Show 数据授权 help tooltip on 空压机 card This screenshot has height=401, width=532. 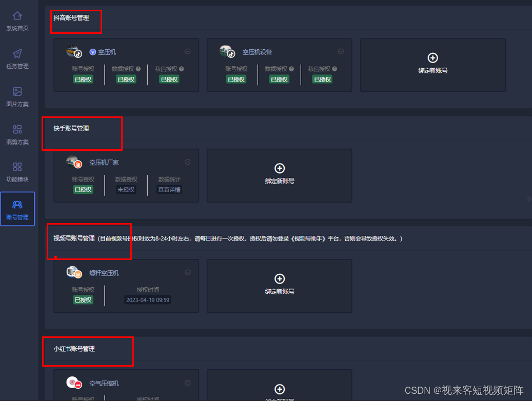[x=138, y=69]
